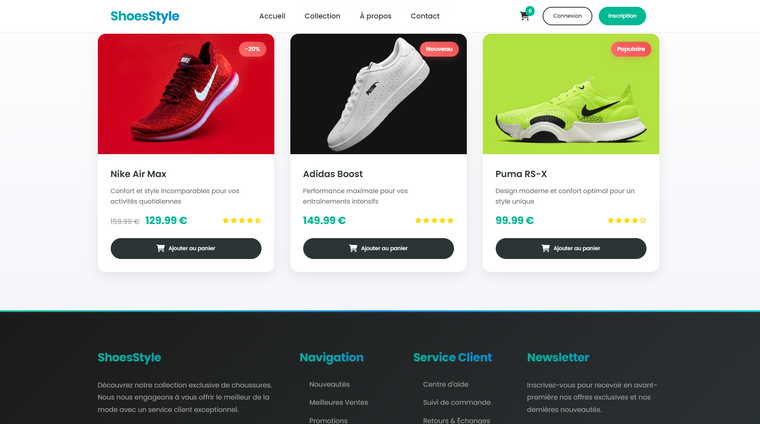Add the Adidas Boost to the cart
This screenshot has width=760, height=424.
[x=378, y=248]
